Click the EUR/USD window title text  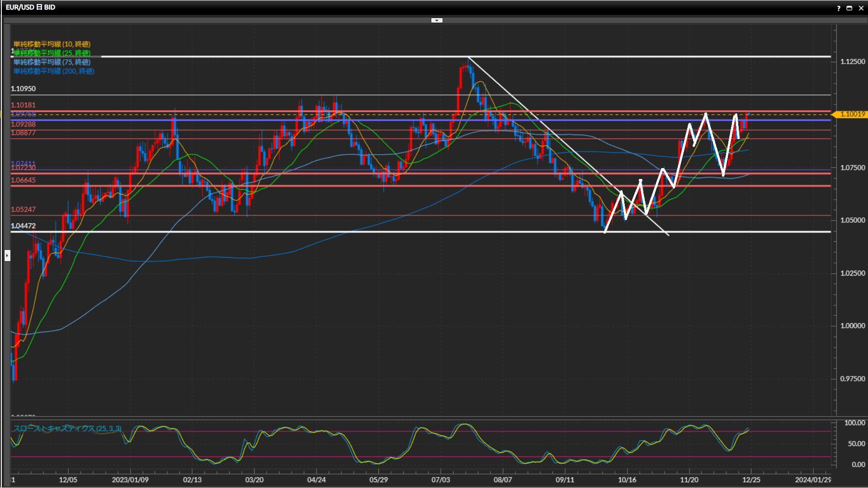(30, 7)
